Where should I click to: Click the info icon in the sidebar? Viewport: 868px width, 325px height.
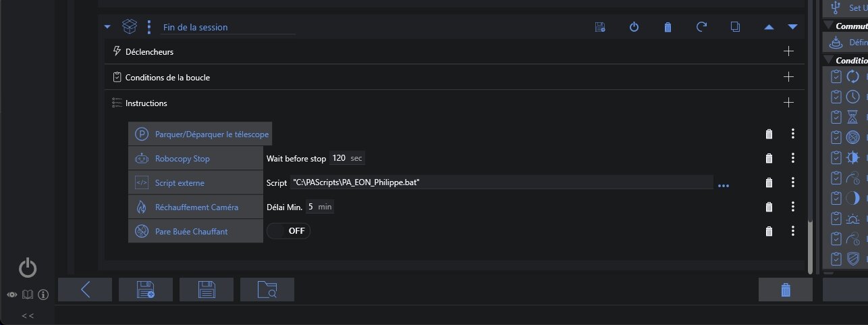[x=43, y=295]
